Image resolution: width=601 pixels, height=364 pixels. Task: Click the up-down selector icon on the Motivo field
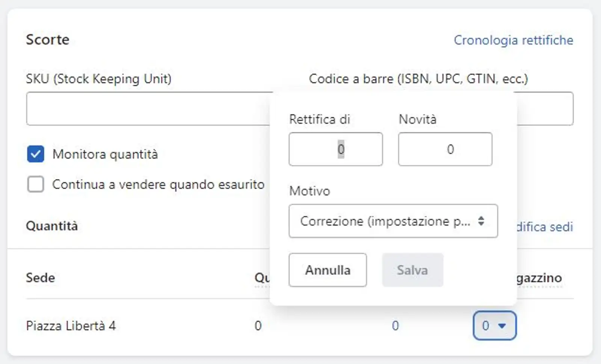tap(482, 221)
